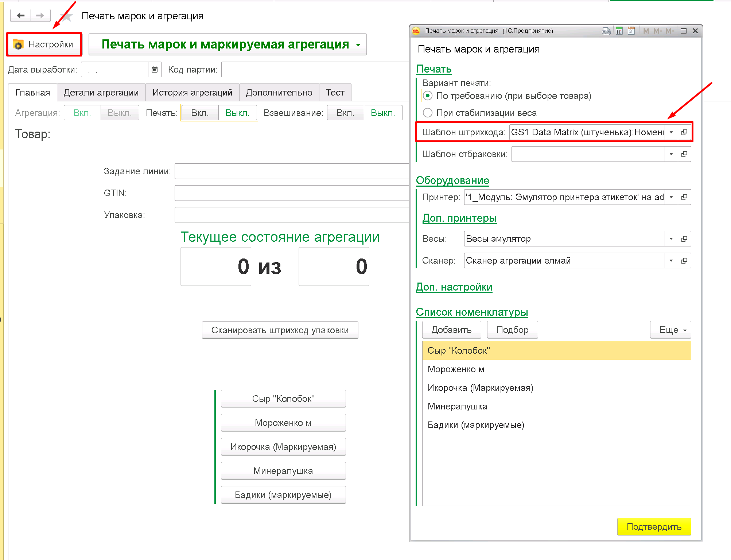Screen dimensions: 731x560
Task: Expand Сканер dropdown list
Action: [x=671, y=260]
